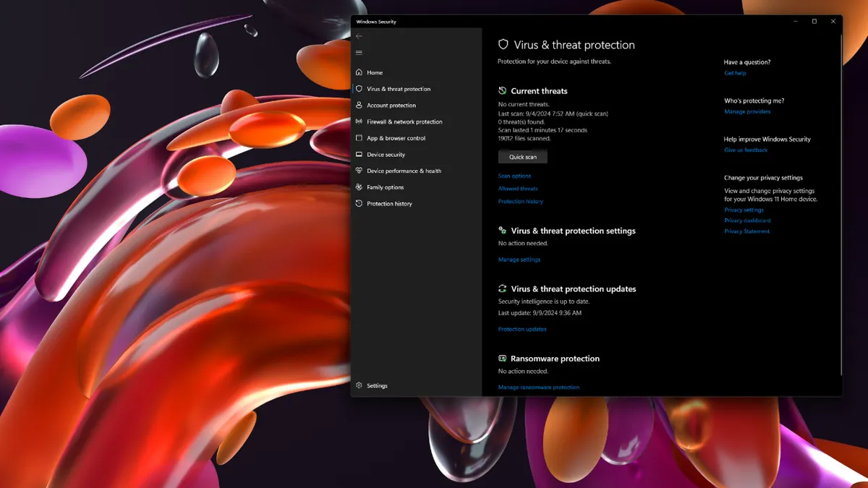Select Account protection in sidebar
Viewport: 868px width, 488px height.
pyautogui.click(x=391, y=106)
